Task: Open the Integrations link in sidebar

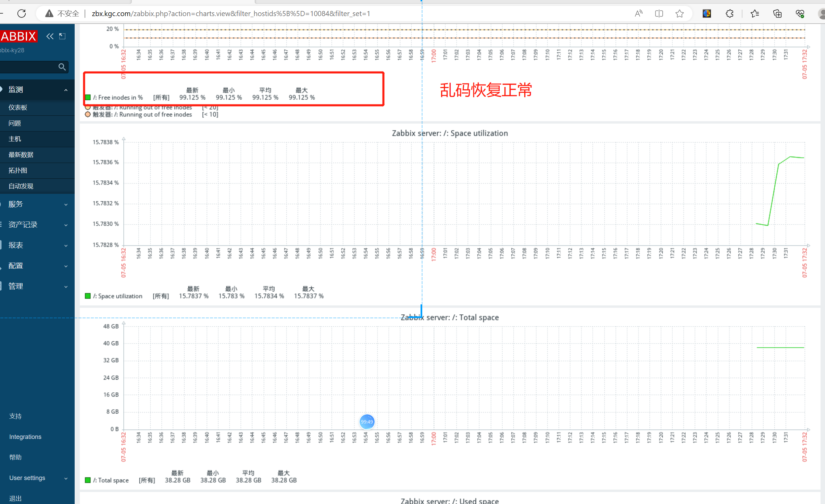Action: 25,437
